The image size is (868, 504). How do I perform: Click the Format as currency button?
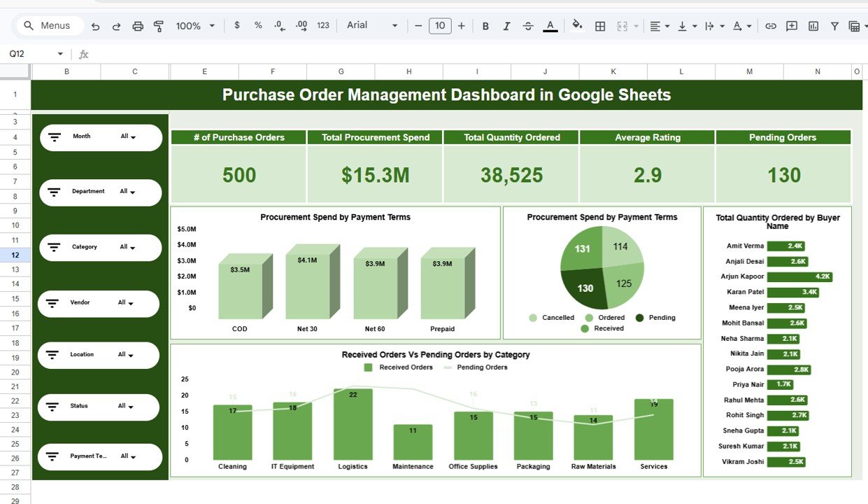tap(237, 26)
